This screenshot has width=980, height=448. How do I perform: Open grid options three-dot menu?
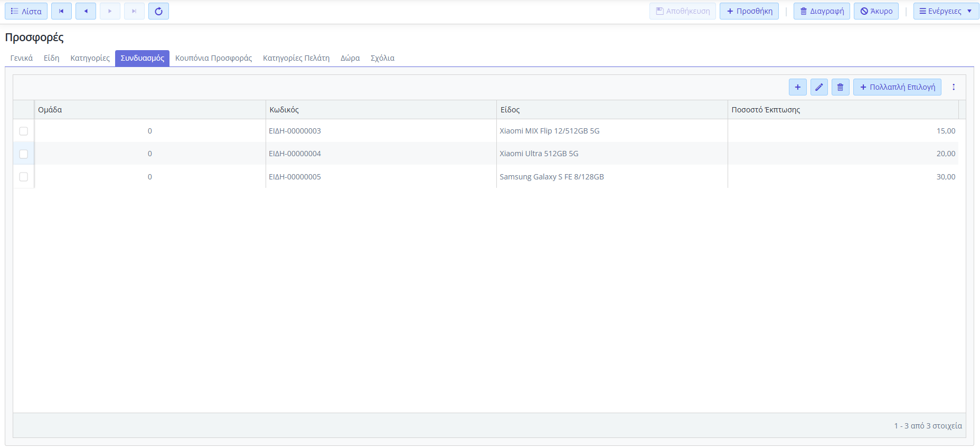[953, 87]
